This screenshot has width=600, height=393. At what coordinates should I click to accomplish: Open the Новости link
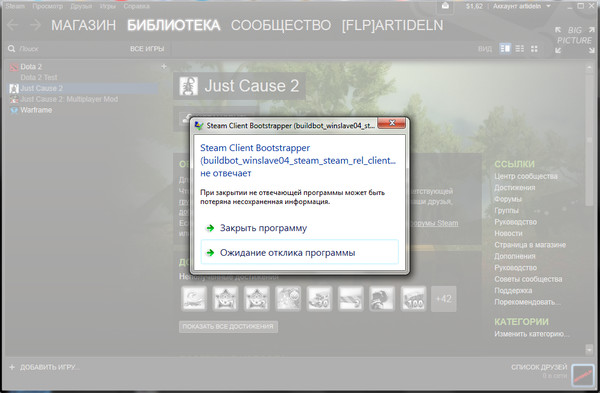coord(508,233)
